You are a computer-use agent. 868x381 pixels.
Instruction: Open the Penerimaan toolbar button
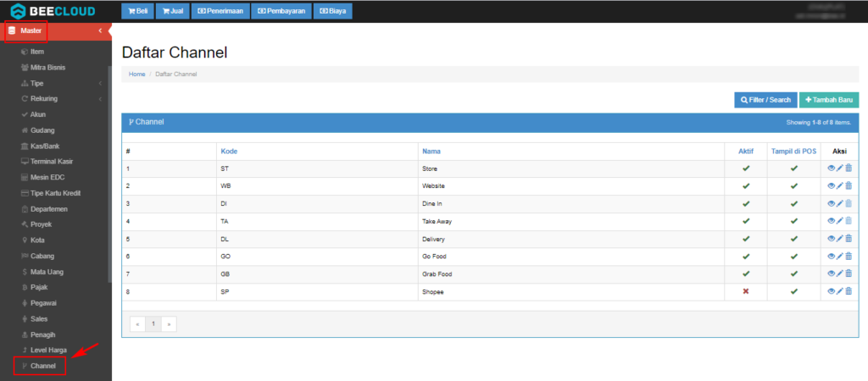[220, 11]
